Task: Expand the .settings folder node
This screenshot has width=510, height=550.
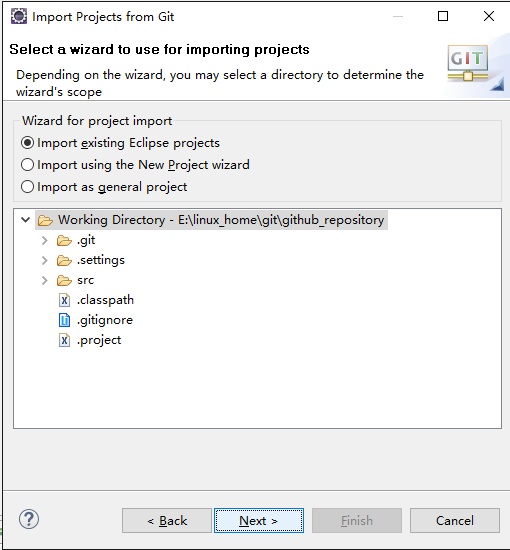Action: tap(45, 261)
